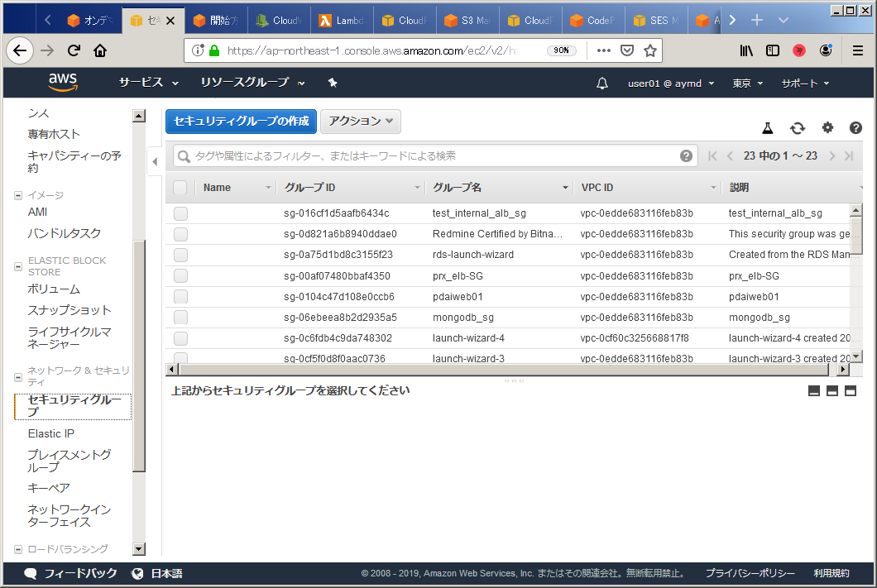Check the prx_elb-SG row checkbox
The image size is (877, 588).
tap(180, 276)
